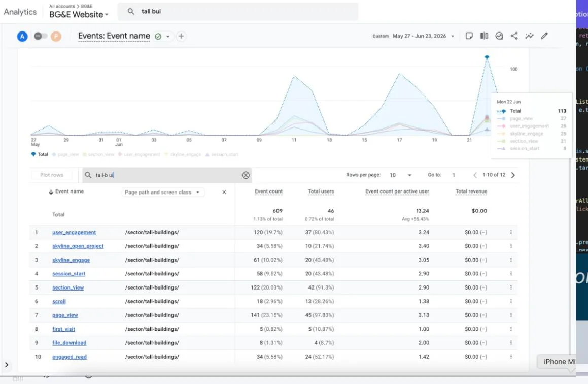Open the custom date range picker
588x384 pixels.
[413, 36]
